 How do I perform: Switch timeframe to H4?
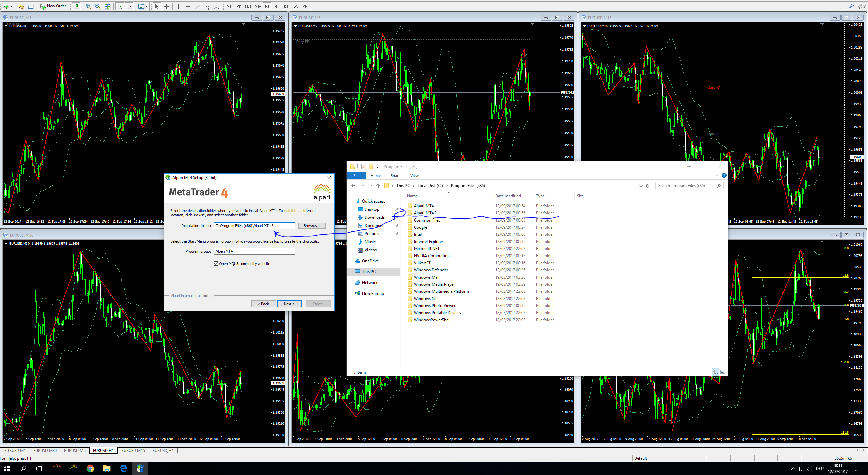tap(277, 6)
